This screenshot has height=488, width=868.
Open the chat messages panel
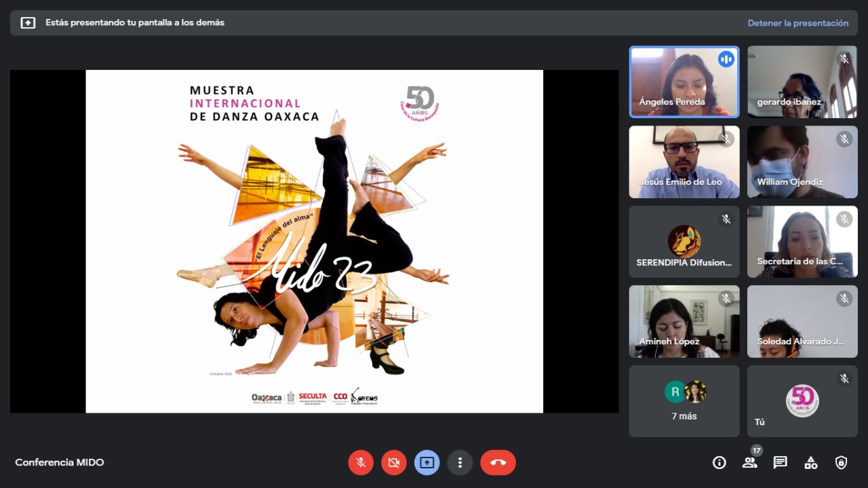pos(780,463)
